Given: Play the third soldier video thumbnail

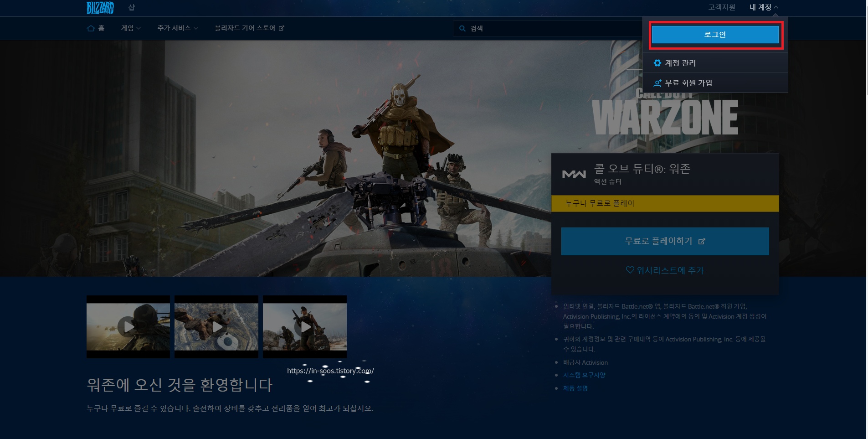Looking at the screenshot, I should [x=305, y=327].
